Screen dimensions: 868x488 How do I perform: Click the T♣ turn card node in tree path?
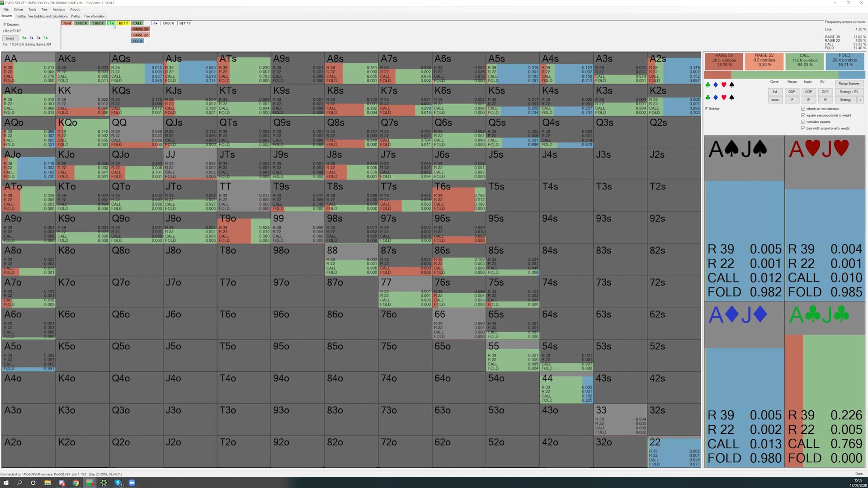pos(111,23)
